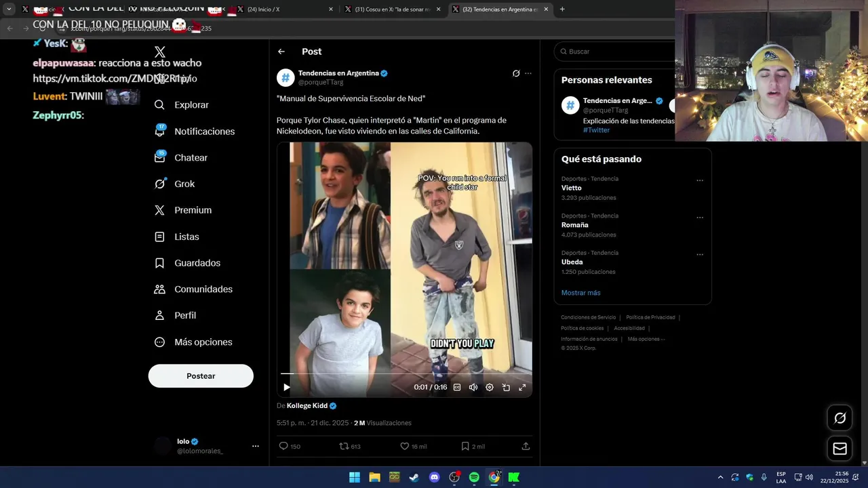Close the Tendencias en Argentina tab
Viewport: 868px width, 488px height.
click(x=546, y=9)
